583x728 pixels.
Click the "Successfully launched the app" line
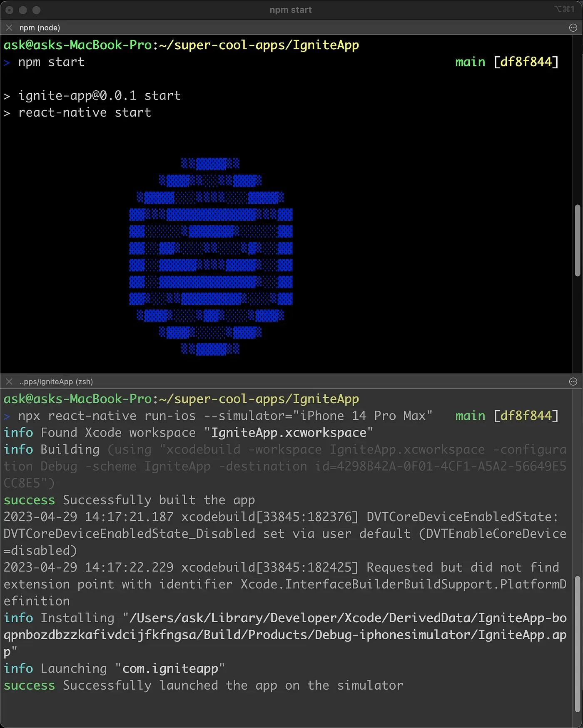click(233, 685)
